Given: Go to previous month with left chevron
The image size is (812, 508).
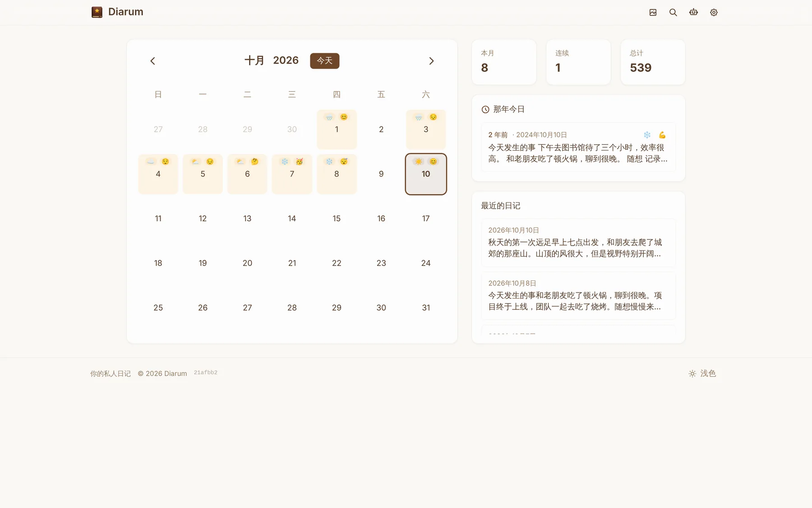Looking at the screenshot, I should tap(152, 61).
